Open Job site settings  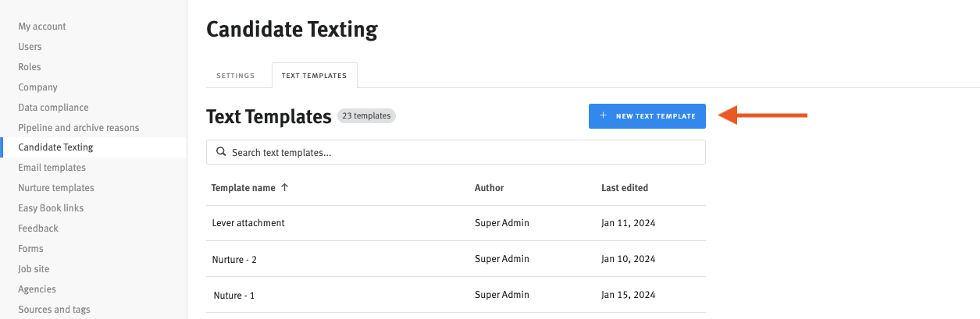[34, 269]
